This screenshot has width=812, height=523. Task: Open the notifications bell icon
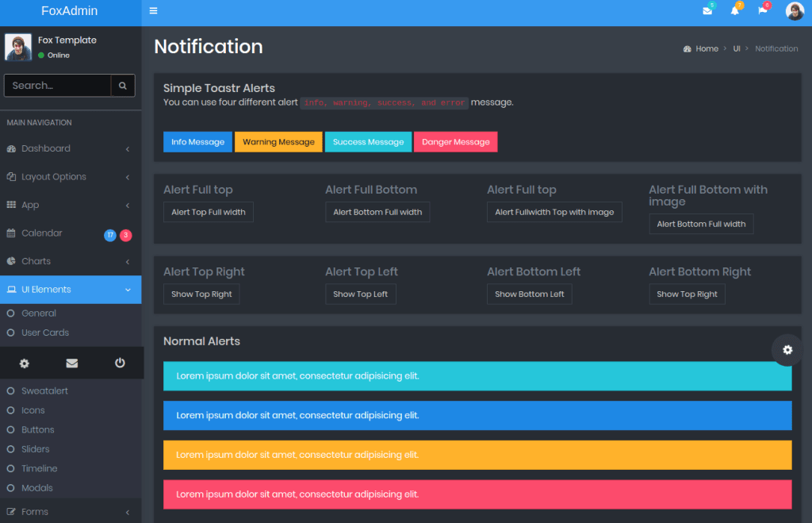tap(733, 10)
